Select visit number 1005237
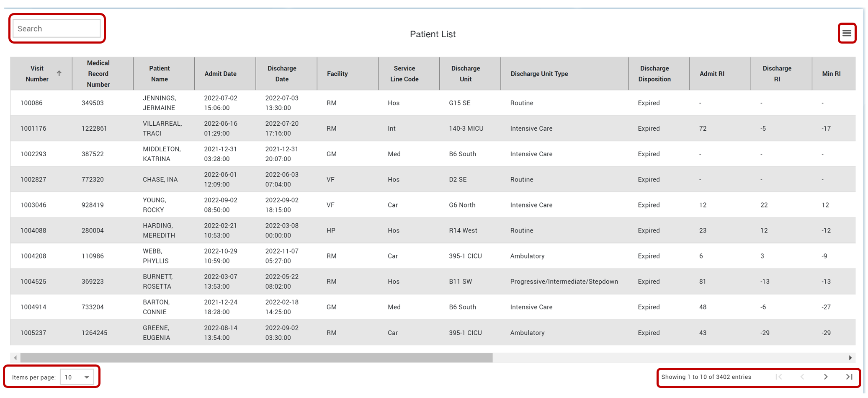The width and height of the screenshot is (868, 398). pyautogui.click(x=33, y=333)
